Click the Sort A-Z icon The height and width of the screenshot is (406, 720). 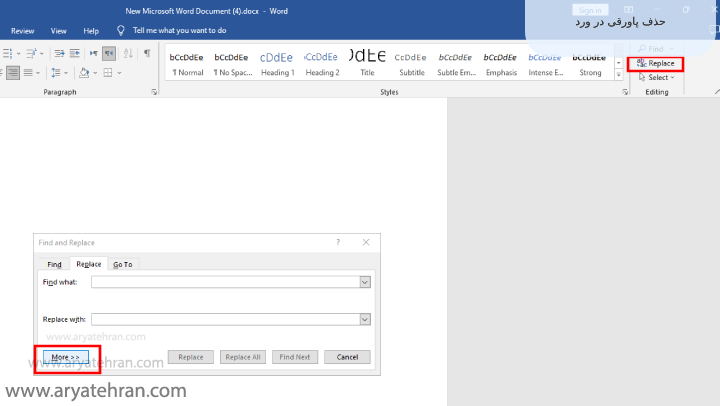pyautogui.click(x=128, y=53)
